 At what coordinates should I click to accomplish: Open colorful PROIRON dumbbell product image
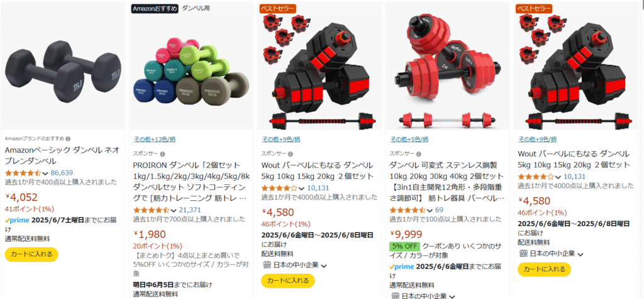coord(191,66)
